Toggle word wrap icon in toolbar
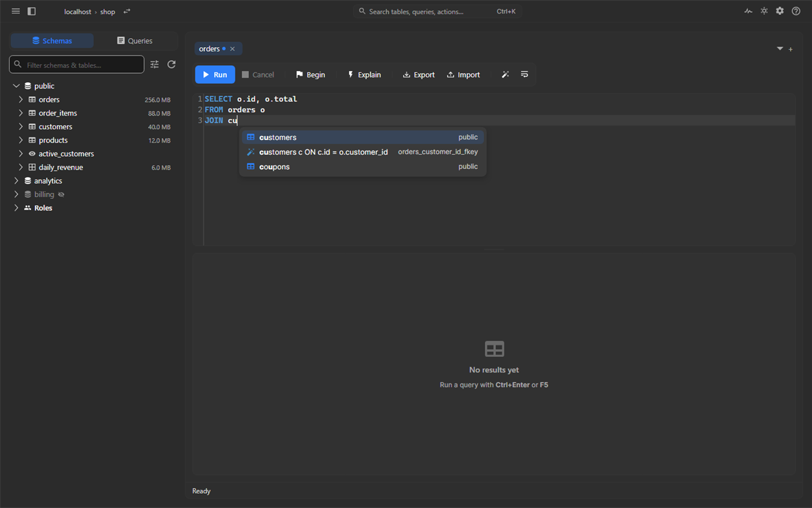This screenshot has width=812, height=508. [524, 75]
